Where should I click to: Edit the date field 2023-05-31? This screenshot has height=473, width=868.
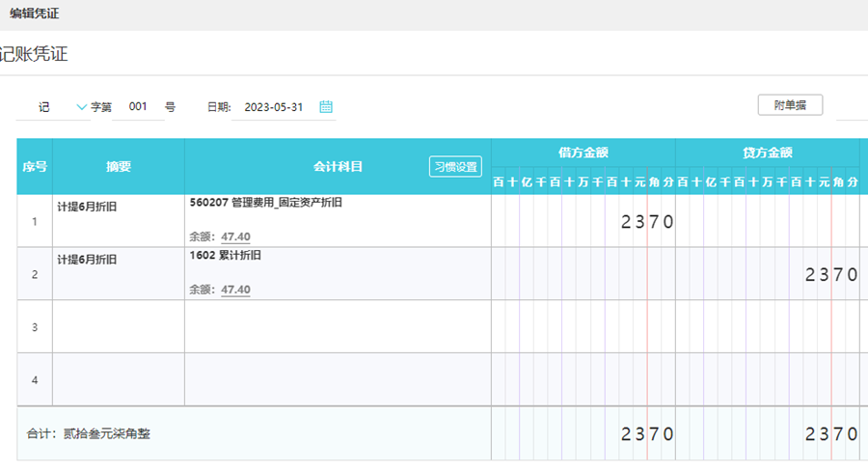click(274, 107)
